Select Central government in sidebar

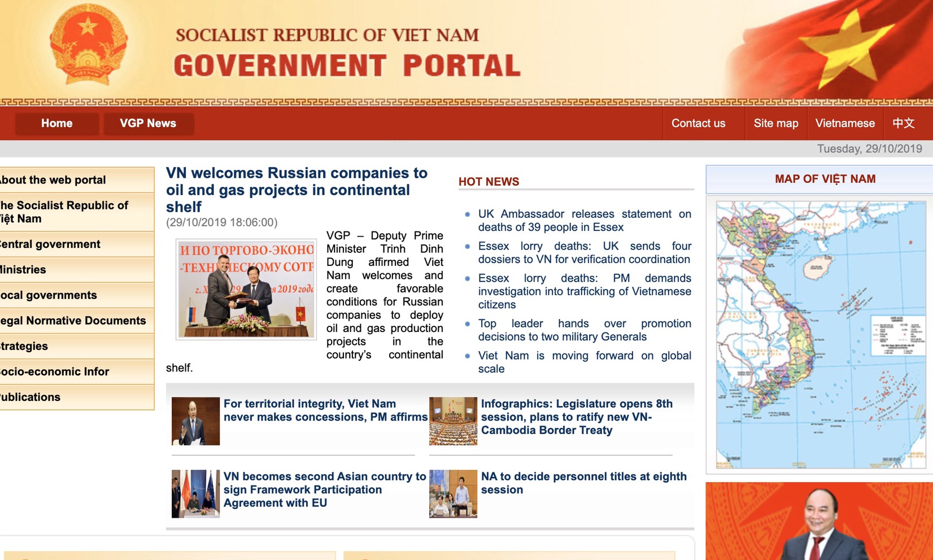click(x=76, y=244)
